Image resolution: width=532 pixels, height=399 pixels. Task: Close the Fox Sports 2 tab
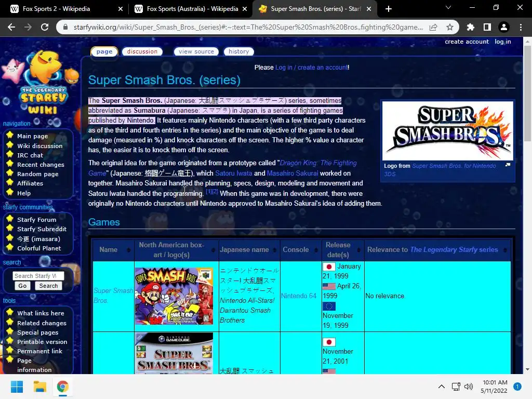(121, 9)
